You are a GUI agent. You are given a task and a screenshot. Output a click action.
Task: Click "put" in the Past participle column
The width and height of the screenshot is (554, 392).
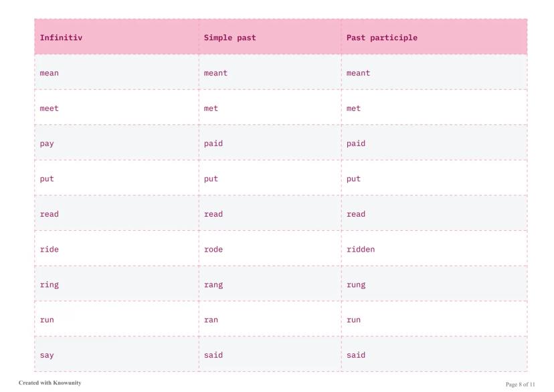pyautogui.click(x=353, y=179)
